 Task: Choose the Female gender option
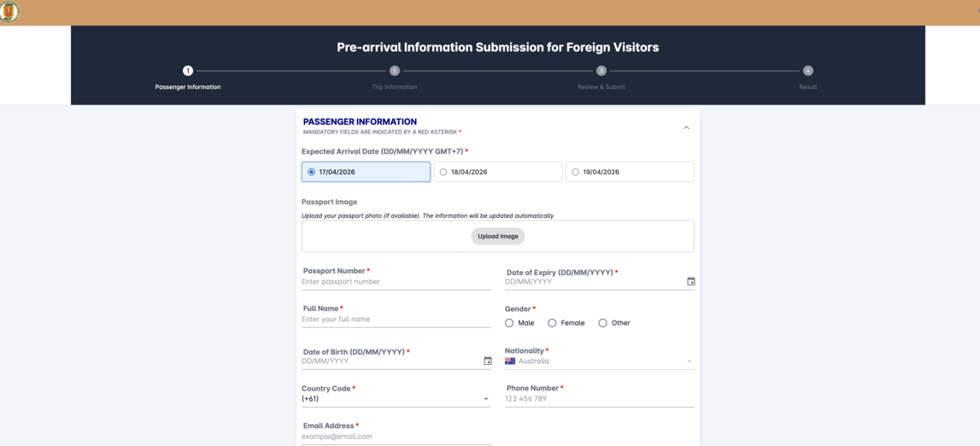point(552,323)
